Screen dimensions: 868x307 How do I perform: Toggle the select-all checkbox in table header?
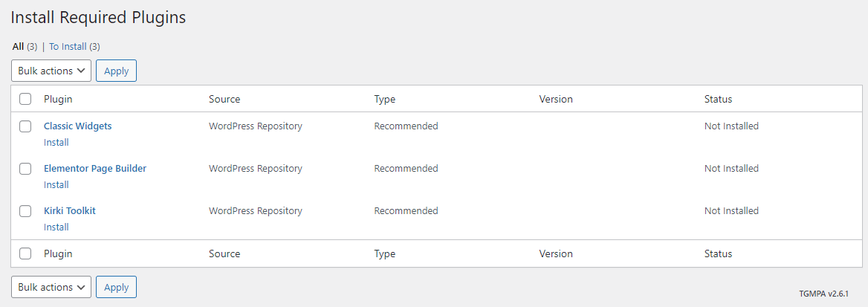pyautogui.click(x=25, y=99)
